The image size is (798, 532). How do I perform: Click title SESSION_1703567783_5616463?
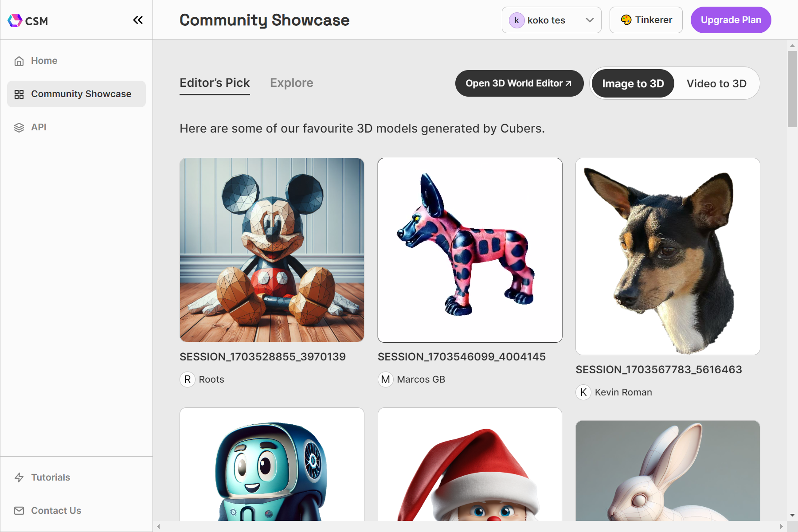[659, 370]
